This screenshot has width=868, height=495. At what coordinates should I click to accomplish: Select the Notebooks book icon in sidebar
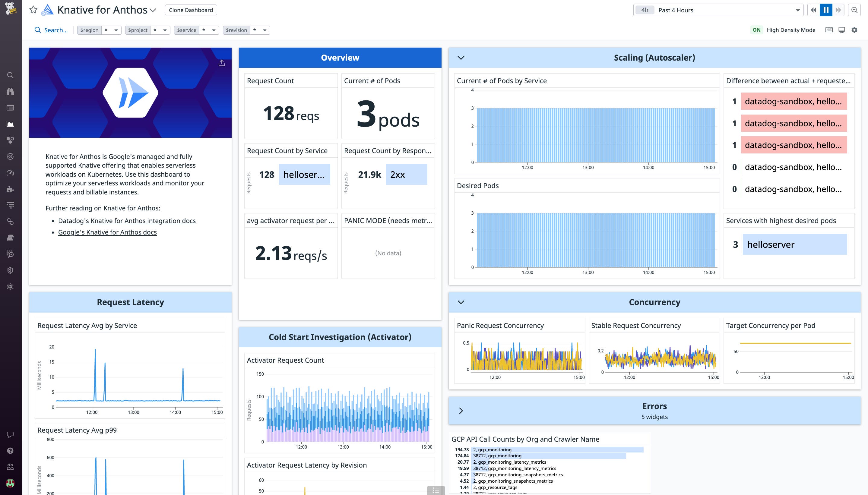(10, 238)
